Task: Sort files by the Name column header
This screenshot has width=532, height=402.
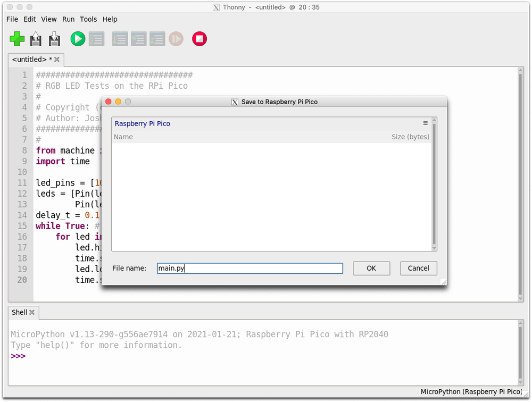Action: tap(123, 137)
